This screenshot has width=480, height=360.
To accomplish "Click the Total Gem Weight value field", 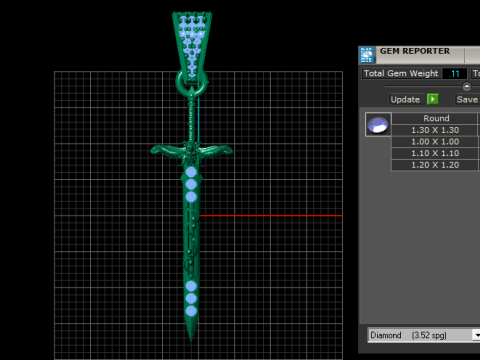I will 454,73.
